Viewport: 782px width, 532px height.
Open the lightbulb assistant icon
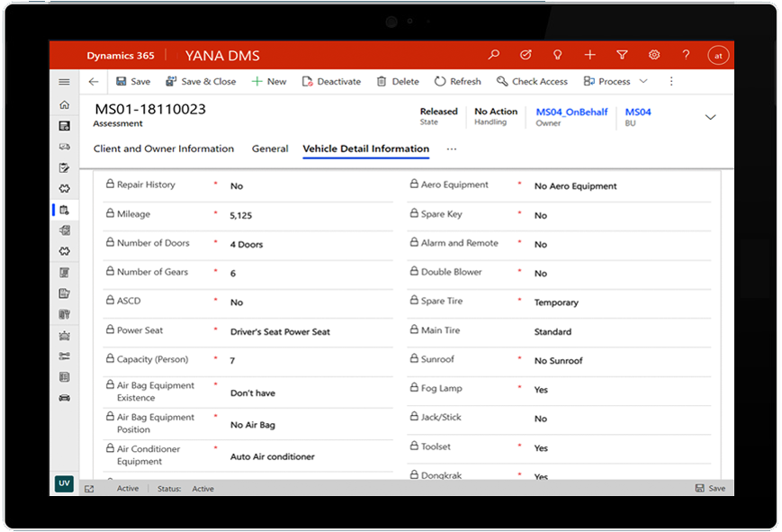pyautogui.click(x=558, y=55)
